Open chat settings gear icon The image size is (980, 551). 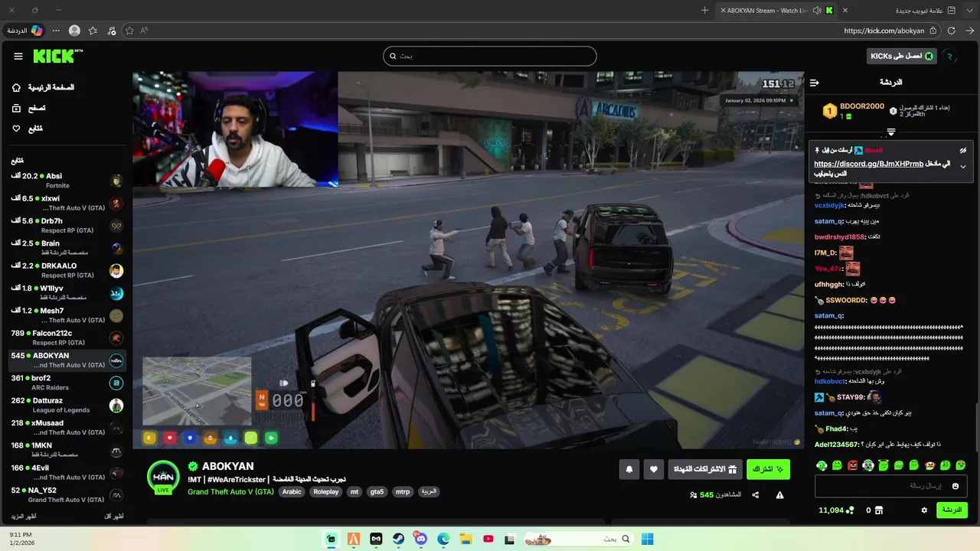pos(924,510)
